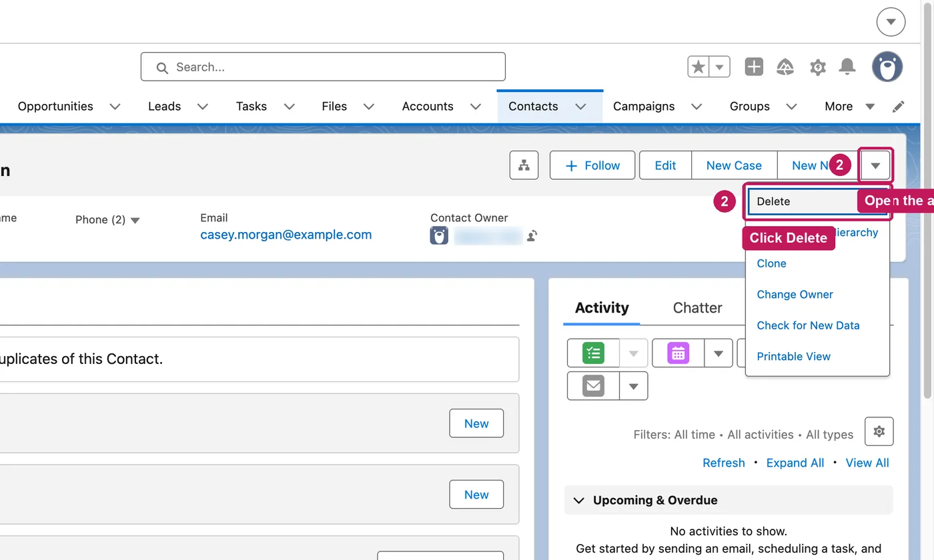This screenshot has width=934, height=560.
Task: Open the Accounts tab chevron menu
Action: click(476, 107)
